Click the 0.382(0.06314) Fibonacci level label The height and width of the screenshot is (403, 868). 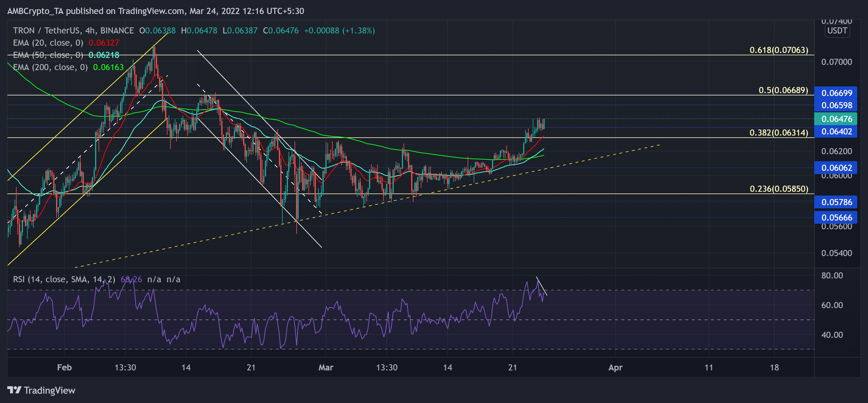coord(779,132)
